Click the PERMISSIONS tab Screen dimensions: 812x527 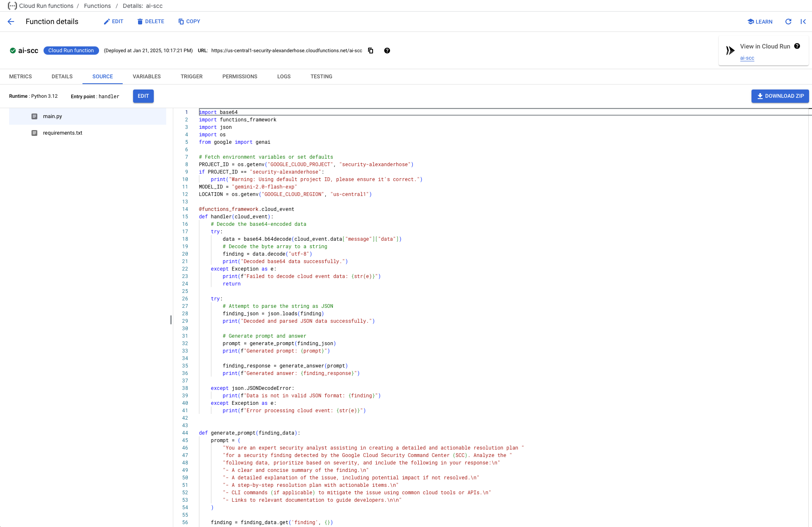pyautogui.click(x=240, y=76)
